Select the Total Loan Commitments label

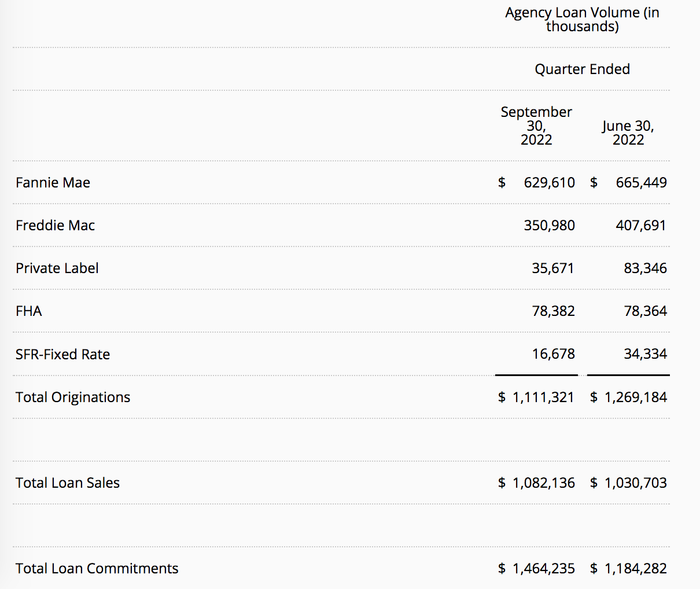point(97,569)
